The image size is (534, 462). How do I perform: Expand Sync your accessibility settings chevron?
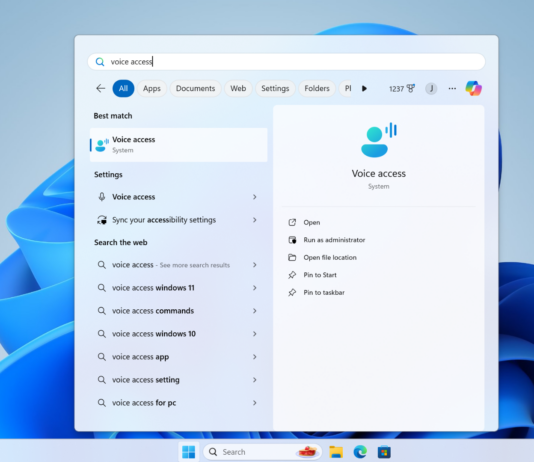pos(254,220)
